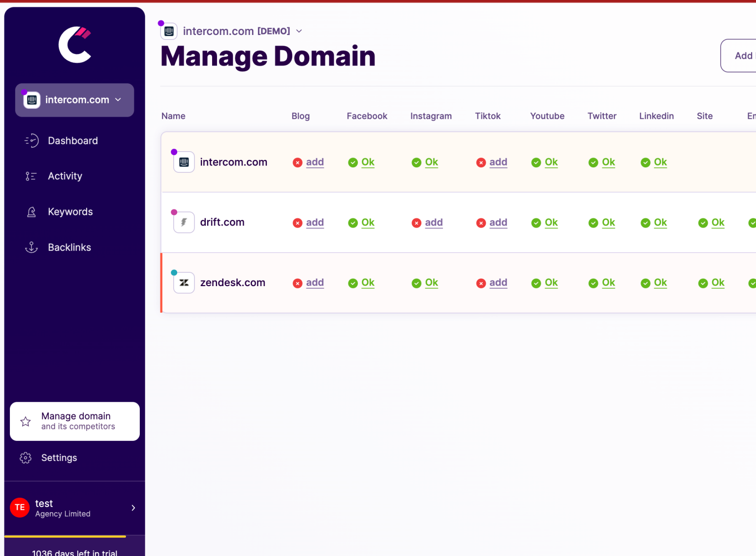The height and width of the screenshot is (556, 756).
Task: Click the green Ok check for intercom.com Facebook
Action: click(x=353, y=162)
